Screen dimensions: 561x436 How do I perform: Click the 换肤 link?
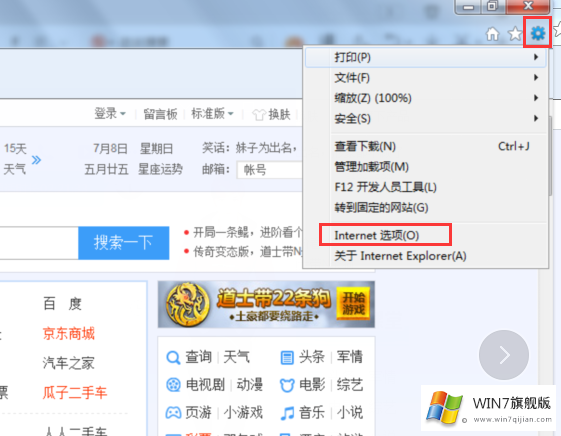279,114
